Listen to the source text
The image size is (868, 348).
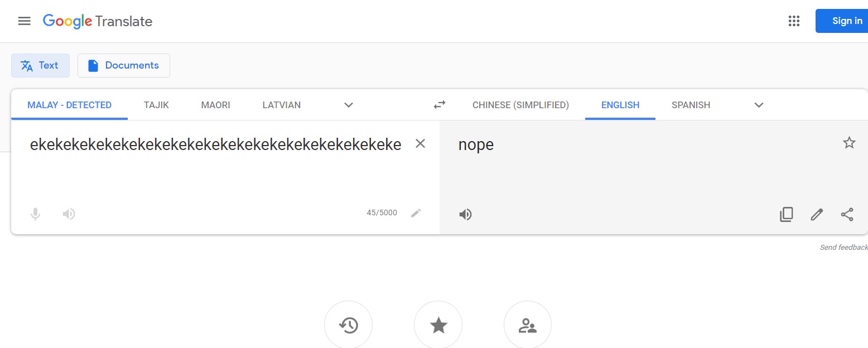click(69, 214)
